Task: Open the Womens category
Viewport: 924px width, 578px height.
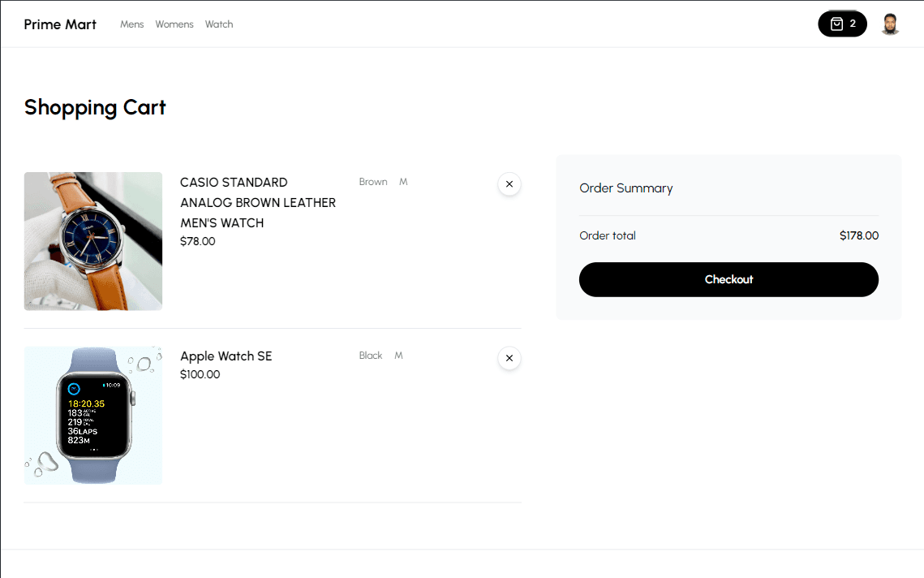Action: click(x=174, y=24)
